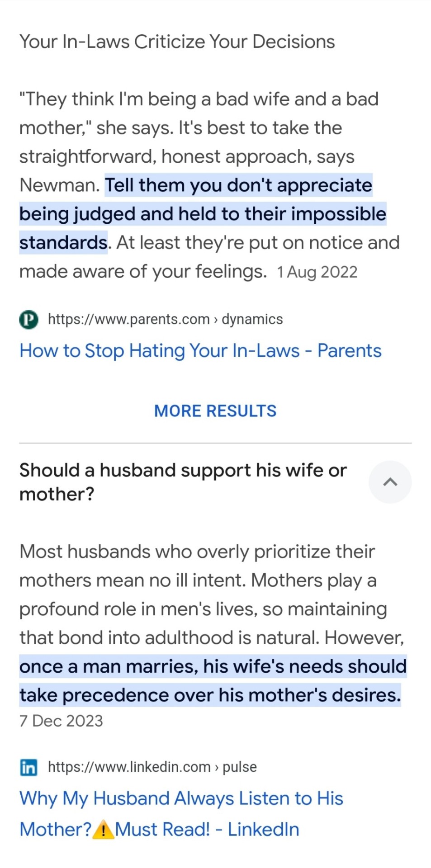This screenshot has height=868, width=431.
Task: Click the Parents site favicon icon
Action: point(28,320)
